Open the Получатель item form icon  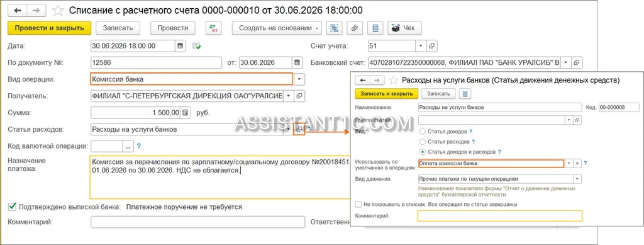click(299, 96)
